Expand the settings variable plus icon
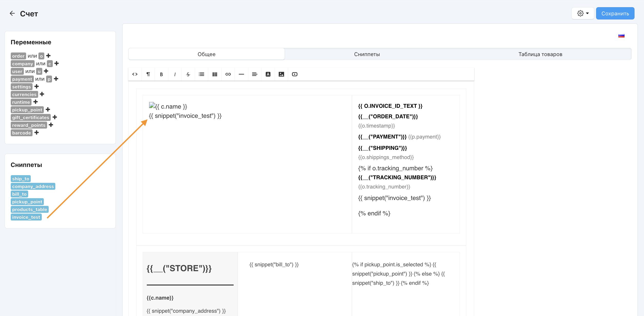Screen dimensions: 644x316 pyautogui.click(x=37, y=87)
